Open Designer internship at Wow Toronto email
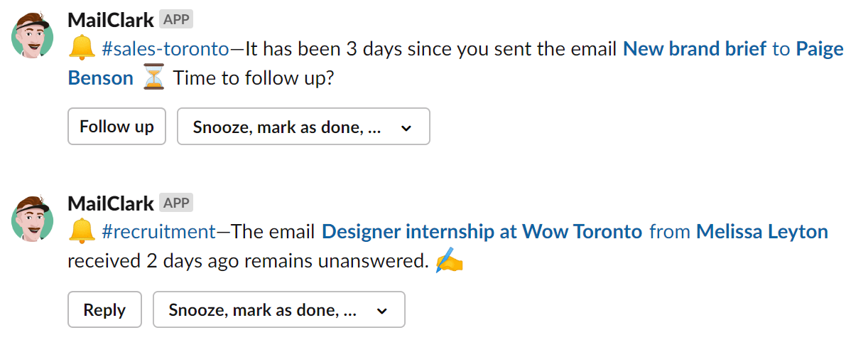 click(x=482, y=232)
